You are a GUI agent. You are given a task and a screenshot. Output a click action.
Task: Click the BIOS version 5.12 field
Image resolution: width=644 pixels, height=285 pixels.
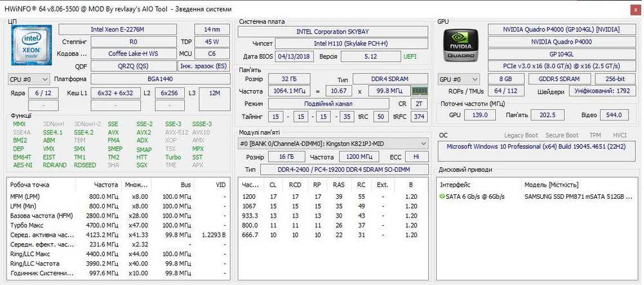[x=370, y=56]
